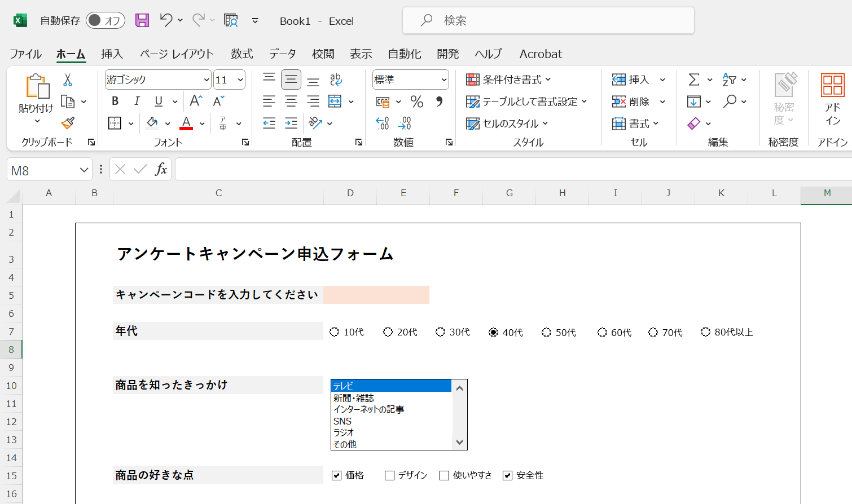Switch to the データ ribbon tab
This screenshot has width=852, height=504.
[282, 54]
